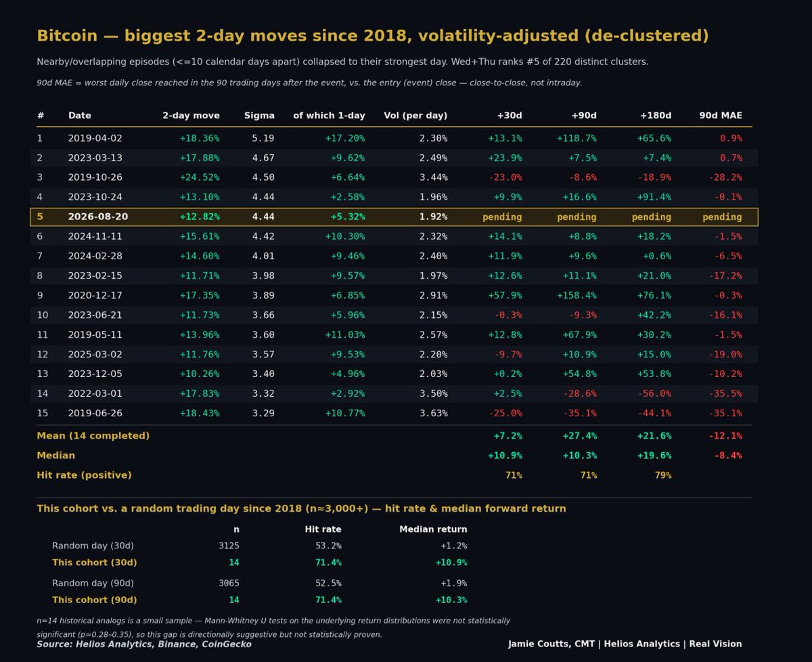Select date 2022-03-01
Screen dimensions: 812x662
click(x=95, y=393)
